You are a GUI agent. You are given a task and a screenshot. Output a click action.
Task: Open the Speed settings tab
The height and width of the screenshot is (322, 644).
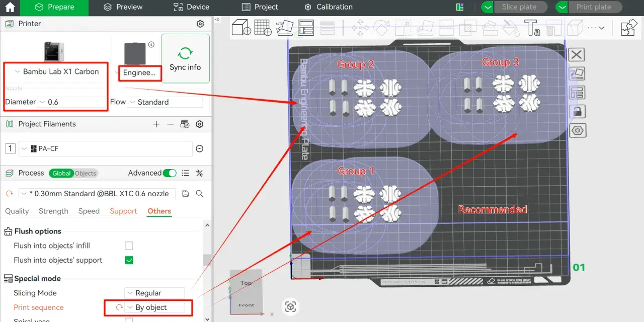tap(89, 211)
